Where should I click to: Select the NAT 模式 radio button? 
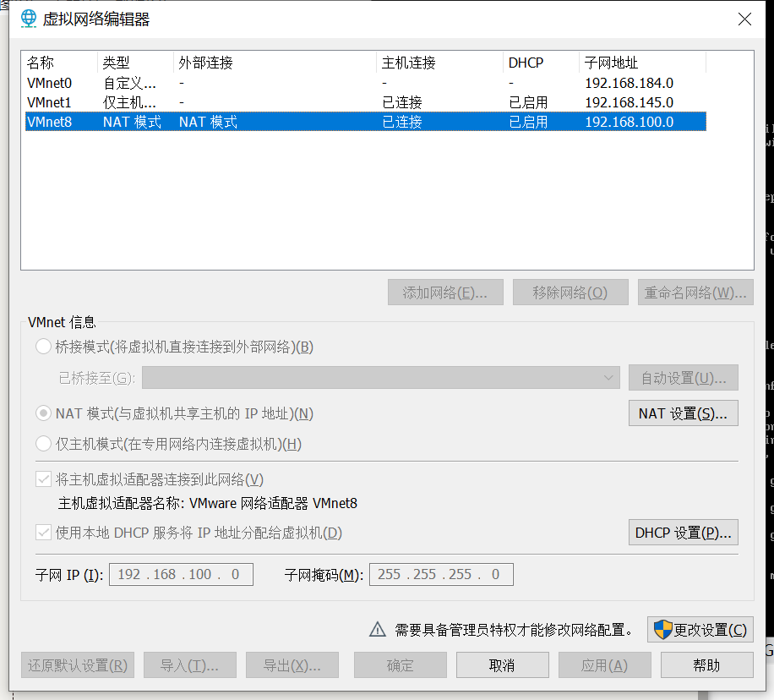click(43, 413)
